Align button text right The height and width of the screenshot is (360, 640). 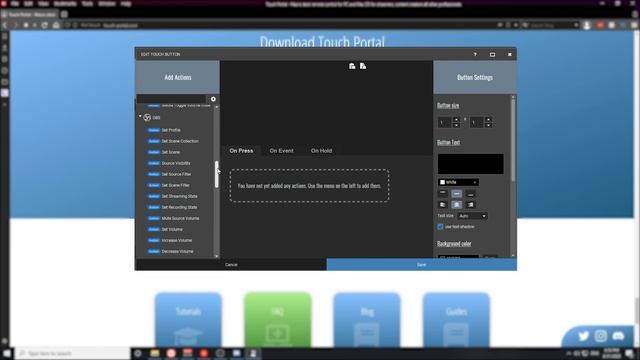471,204
